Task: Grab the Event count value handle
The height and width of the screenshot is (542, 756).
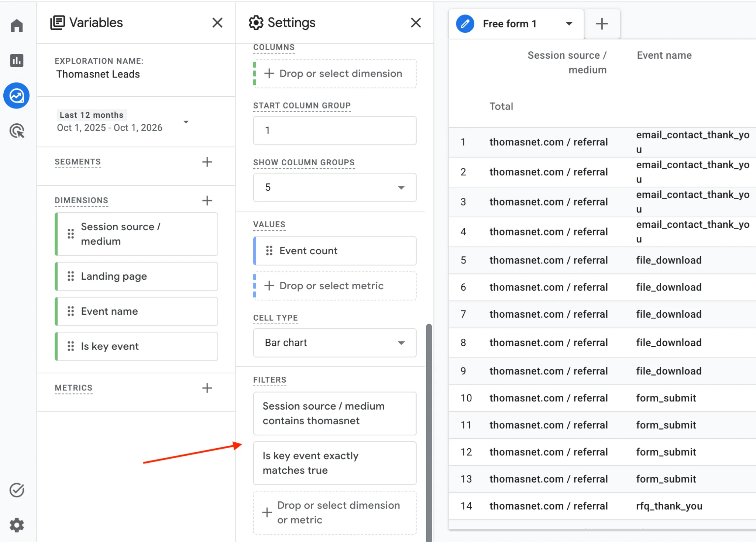Action: click(269, 251)
